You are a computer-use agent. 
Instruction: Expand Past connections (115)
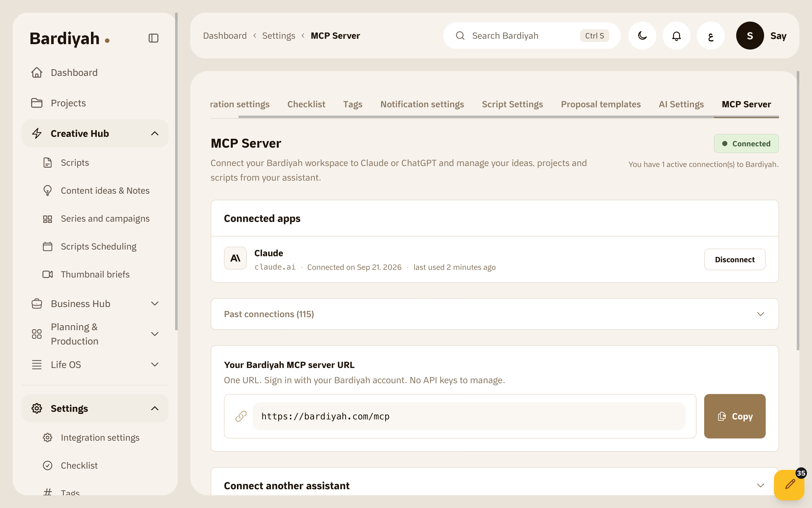(494, 314)
